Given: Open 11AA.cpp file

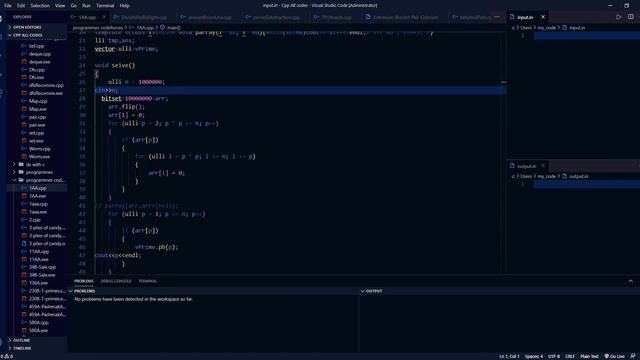Looking at the screenshot, I should (x=39, y=251).
